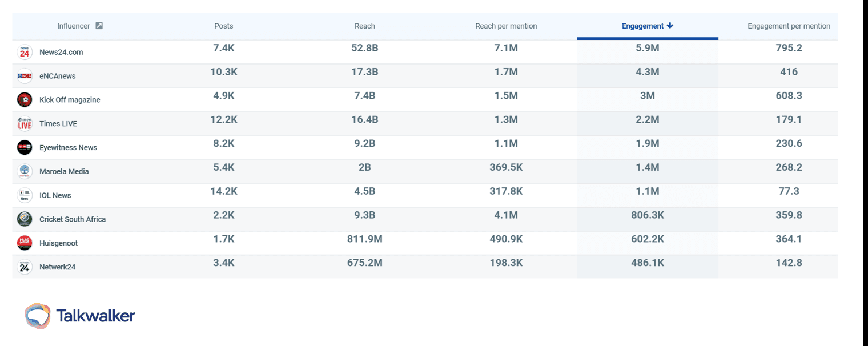868x346 pixels.
Task: Click the Times LIVE logo
Action: 24,123
